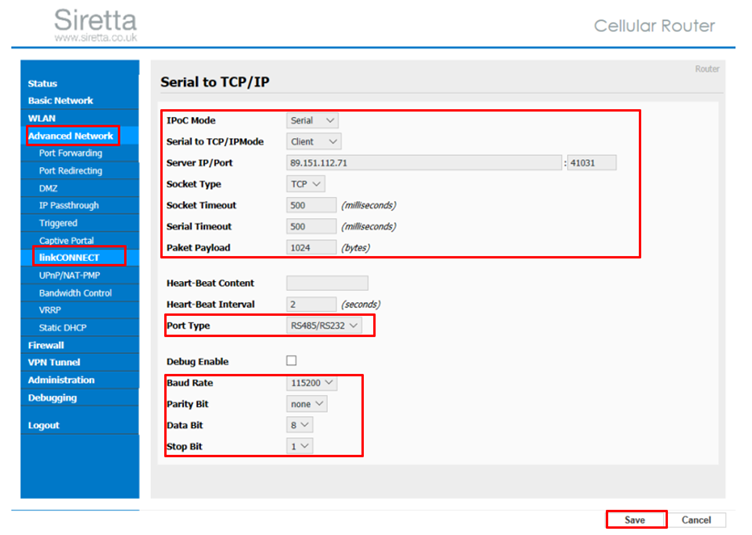Open the IPoC Mode dropdown
The height and width of the screenshot is (535, 752).
[312, 120]
